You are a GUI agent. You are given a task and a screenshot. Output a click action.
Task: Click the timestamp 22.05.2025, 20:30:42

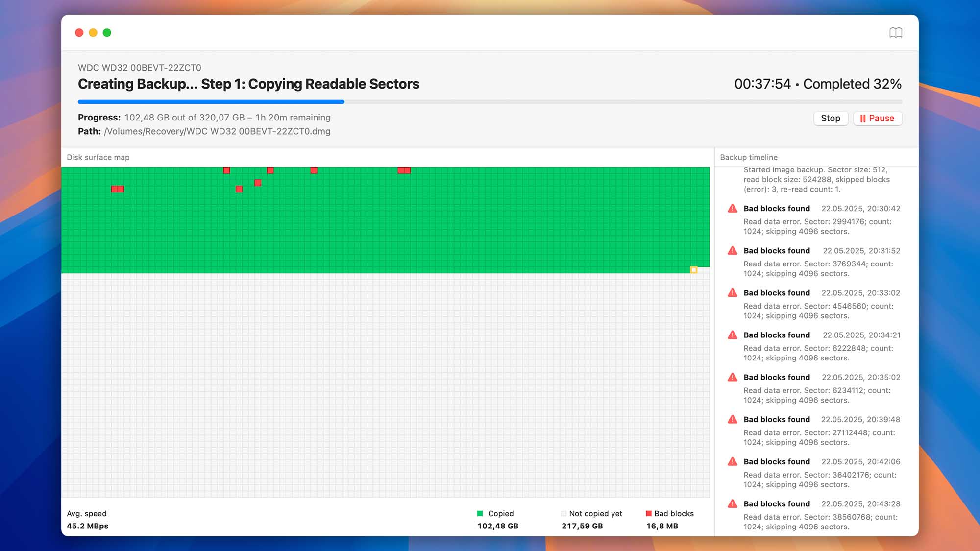861,208
